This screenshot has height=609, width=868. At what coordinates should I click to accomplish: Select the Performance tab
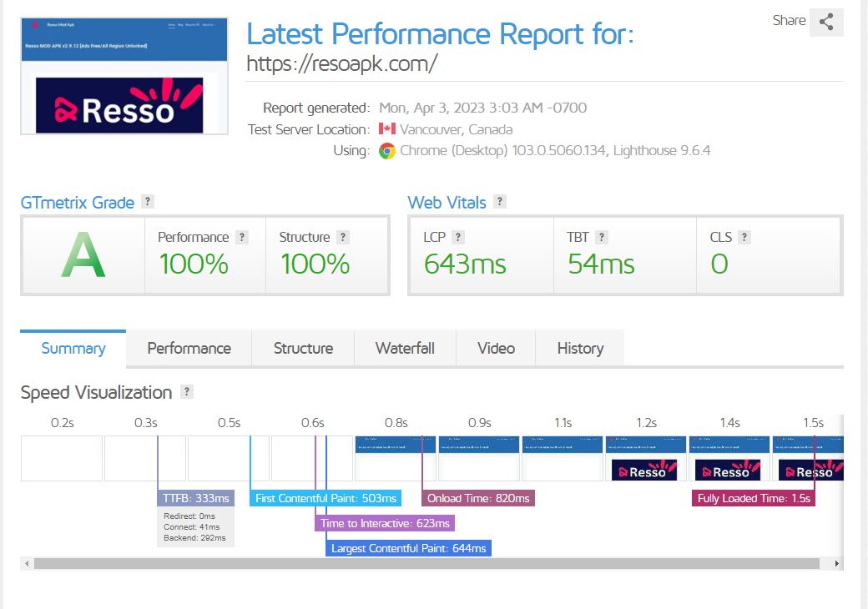(x=189, y=347)
